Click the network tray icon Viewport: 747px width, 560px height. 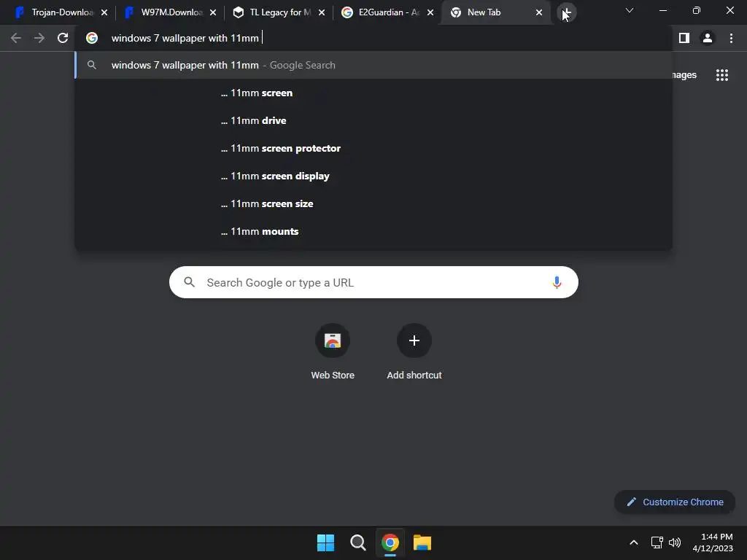pos(657,542)
